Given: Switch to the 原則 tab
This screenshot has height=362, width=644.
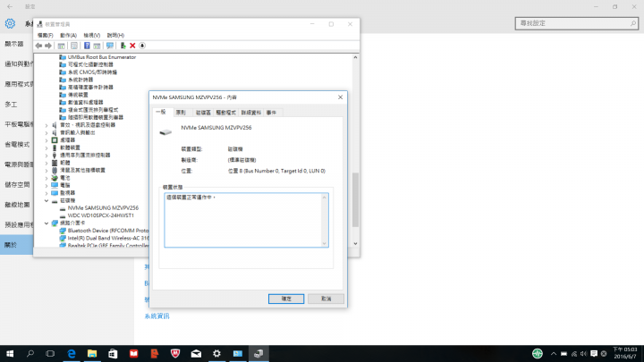Looking at the screenshot, I should (x=181, y=113).
